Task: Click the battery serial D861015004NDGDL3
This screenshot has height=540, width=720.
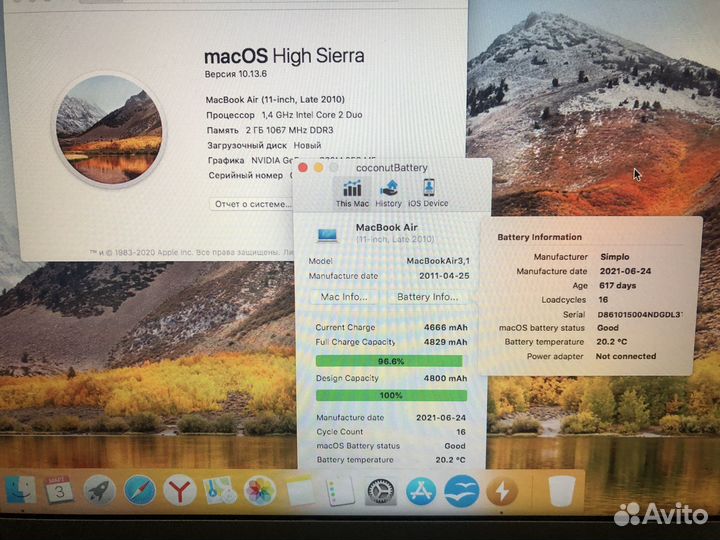Action: [640, 315]
